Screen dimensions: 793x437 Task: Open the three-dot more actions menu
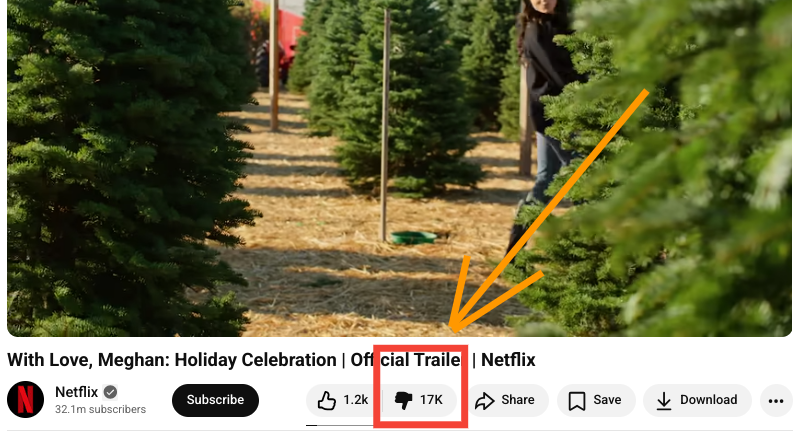tap(776, 401)
